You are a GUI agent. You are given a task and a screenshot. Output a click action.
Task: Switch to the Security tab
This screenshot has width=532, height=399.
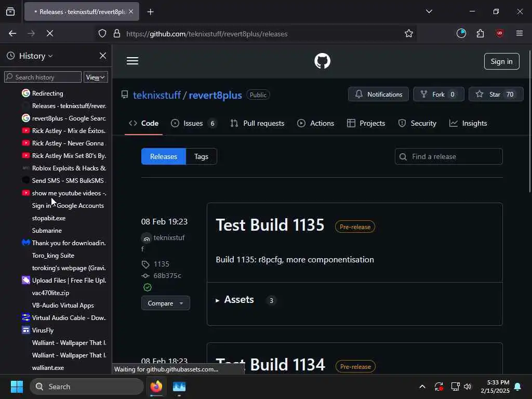pos(417,123)
